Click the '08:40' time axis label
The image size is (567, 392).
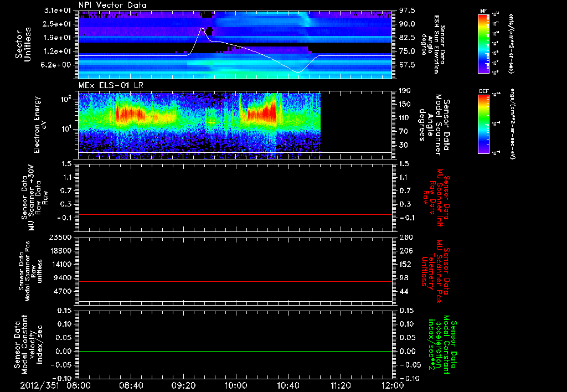131,385
